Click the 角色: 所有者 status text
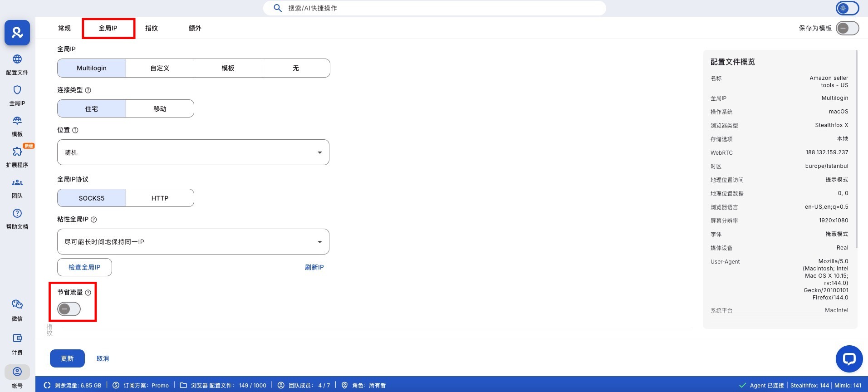The width and height of the screenshot is (868, 392). 369,386
